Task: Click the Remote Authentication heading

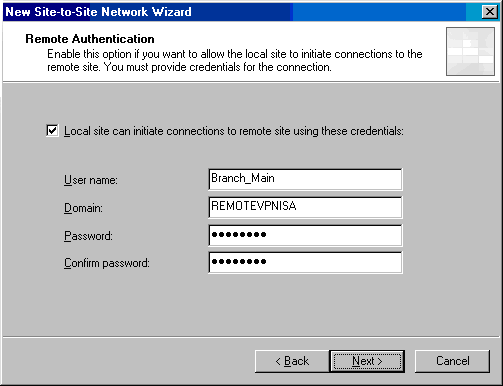Action: 90,39
